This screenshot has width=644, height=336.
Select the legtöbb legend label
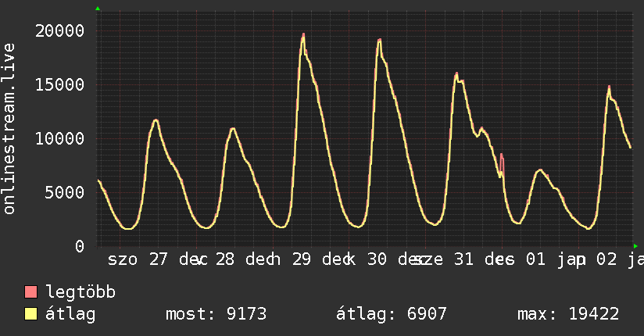tap(80, 292)
